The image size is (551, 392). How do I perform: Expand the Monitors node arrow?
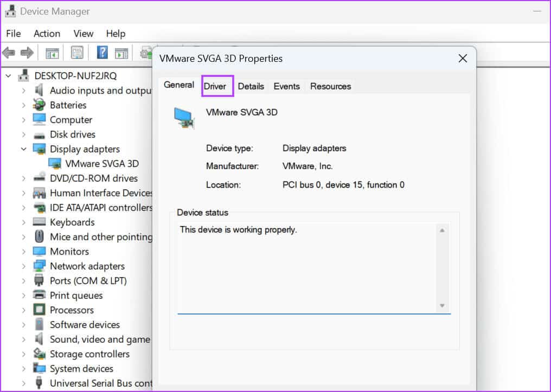coord(23,252)
